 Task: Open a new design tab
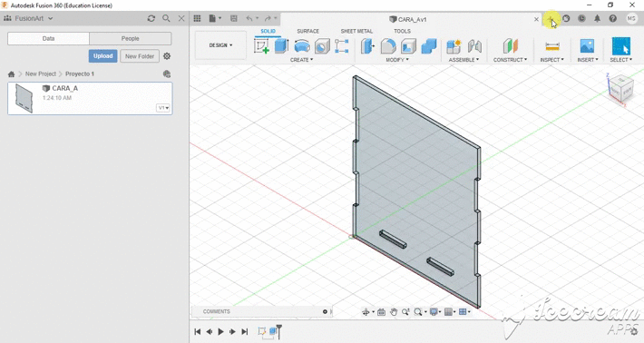(551, 19)
